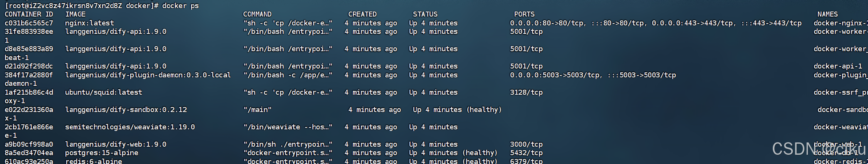
Task: Select the NAMES column header
Action: click(828, 14)
